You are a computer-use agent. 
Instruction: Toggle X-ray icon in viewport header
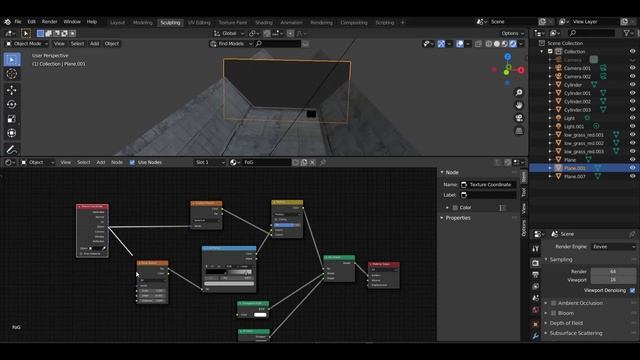coord(478,44)
